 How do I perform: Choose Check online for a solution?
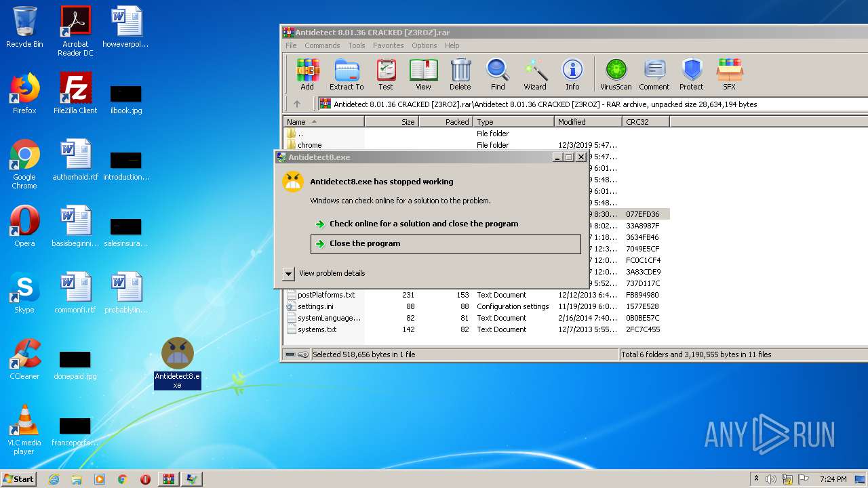pos(446,224)
